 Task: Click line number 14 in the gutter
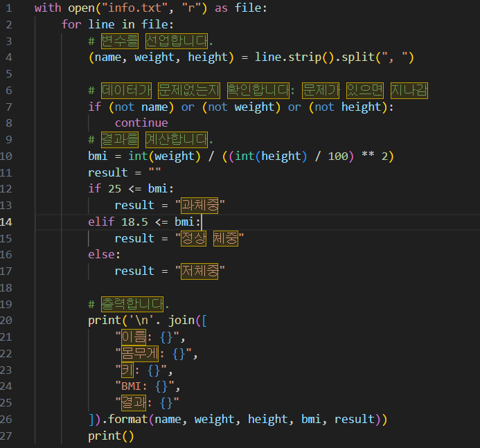tap(6, 222)
